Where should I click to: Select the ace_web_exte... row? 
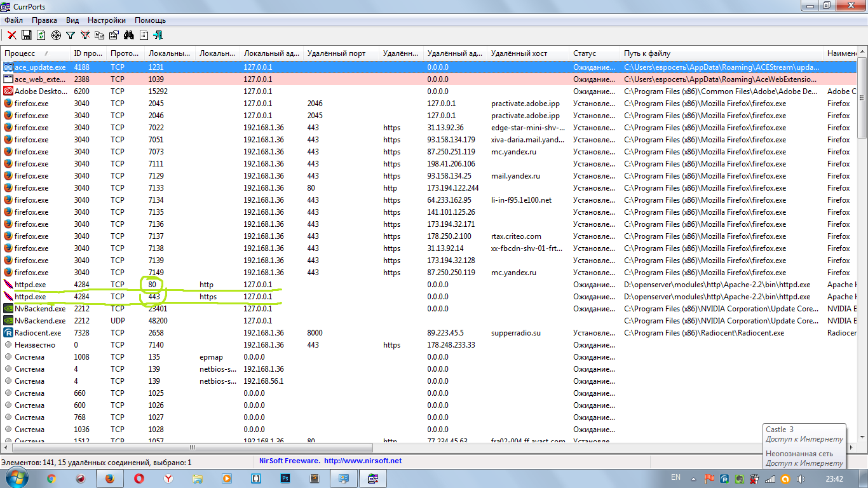click(x=429, y=79)
